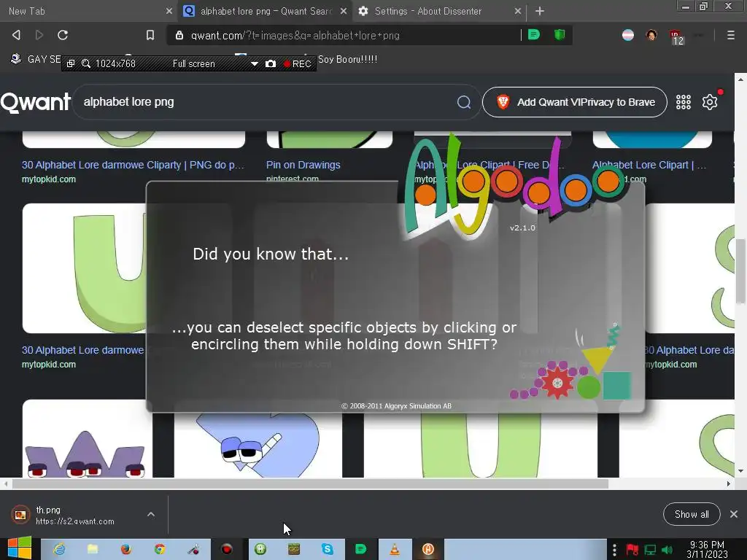The image size is (747, 560).
Task: Click the recorder window-select icon
Action: point(71,64)
